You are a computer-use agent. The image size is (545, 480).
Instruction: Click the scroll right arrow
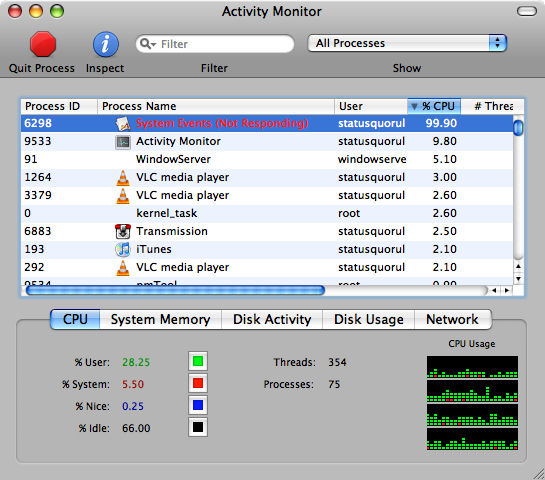click(x=507, y=291)
